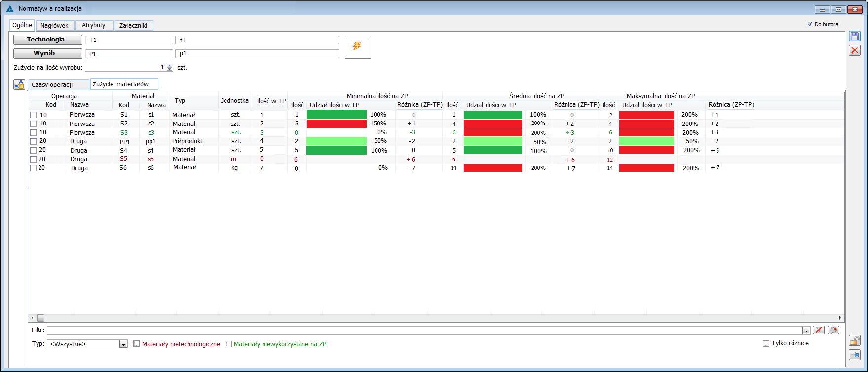Click light green minimal share bar in PP1 row

click(337, 141)
